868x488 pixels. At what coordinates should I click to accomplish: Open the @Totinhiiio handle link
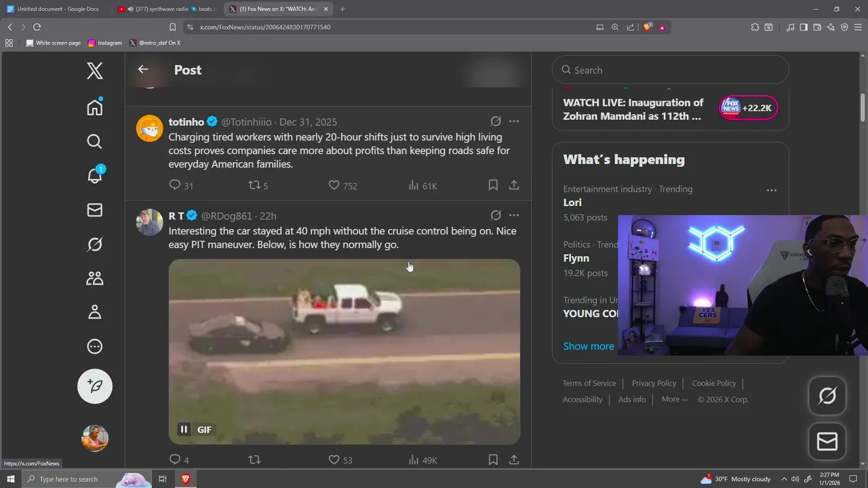(246, 122)
